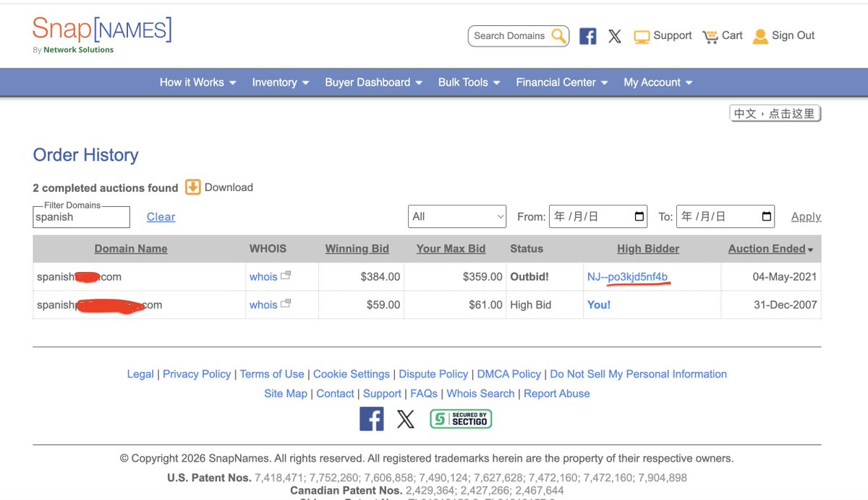This screenshot has width=868, height=500.
Task: Click the shopping cart icon
Action: coord(710,36)
